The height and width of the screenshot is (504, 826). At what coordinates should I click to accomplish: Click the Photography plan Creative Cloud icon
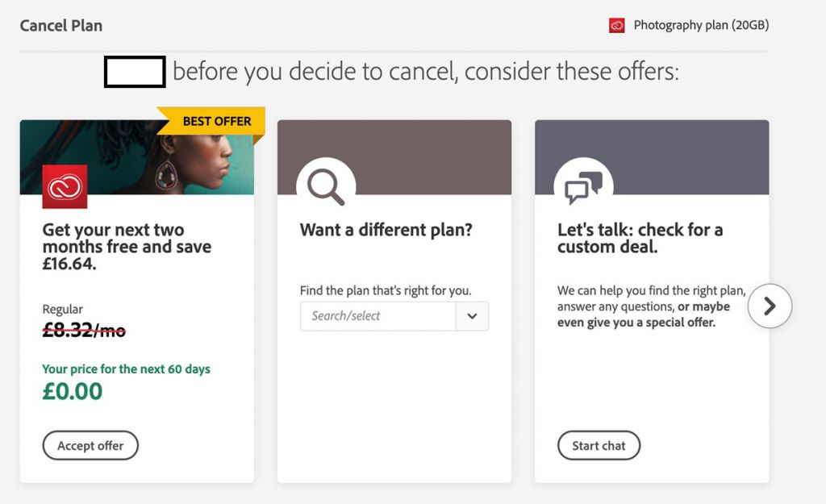click(x=617, y=25)
